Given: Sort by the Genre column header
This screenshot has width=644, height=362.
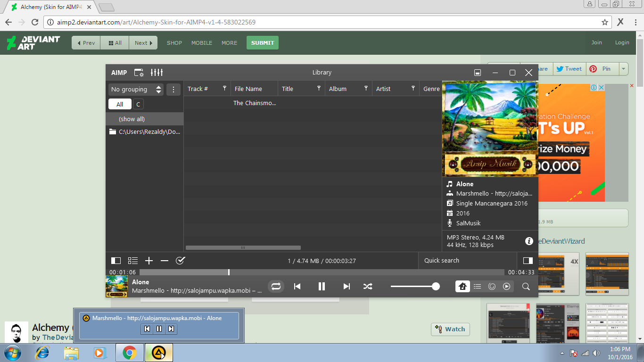Looking at the screenshot, I should click(x=431, y=89).
